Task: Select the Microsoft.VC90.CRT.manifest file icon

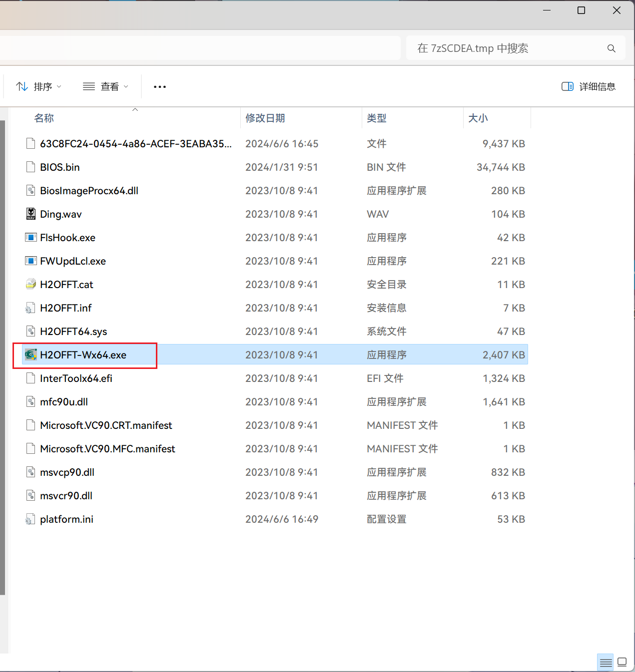Action: click(31, 425)
